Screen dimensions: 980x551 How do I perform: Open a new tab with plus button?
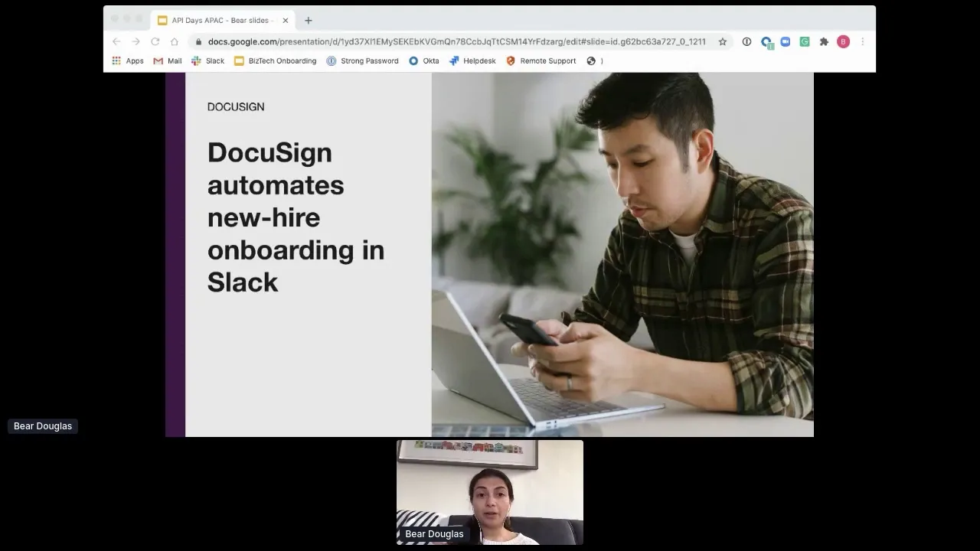(309, 21)
